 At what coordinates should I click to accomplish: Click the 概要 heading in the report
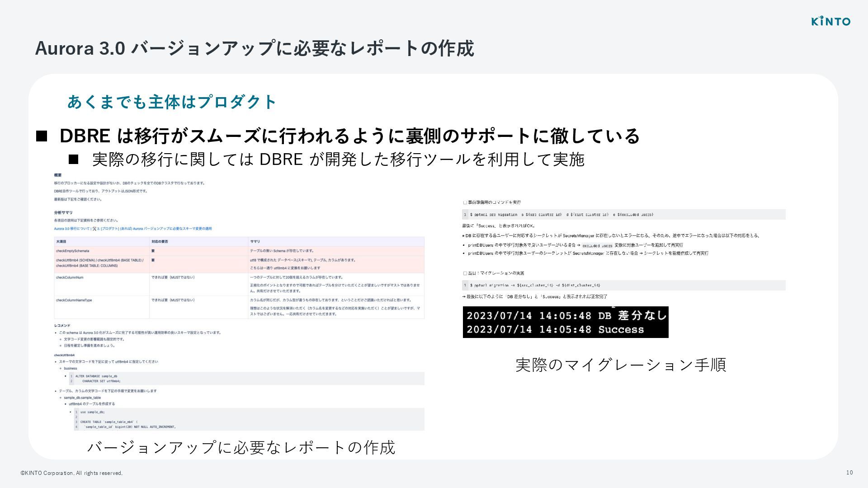(58, 175)
